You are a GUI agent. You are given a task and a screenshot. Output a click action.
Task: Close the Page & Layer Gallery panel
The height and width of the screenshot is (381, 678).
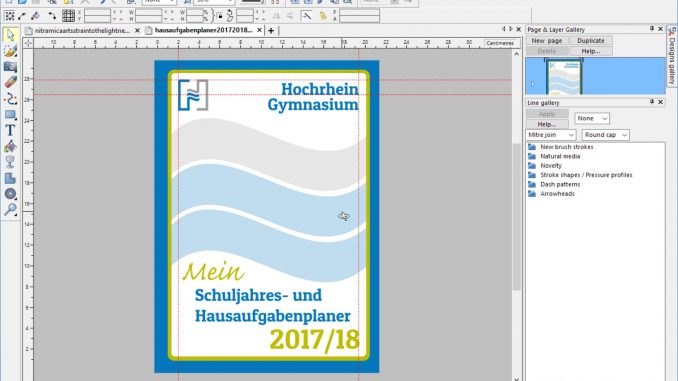tap(661, 29)
